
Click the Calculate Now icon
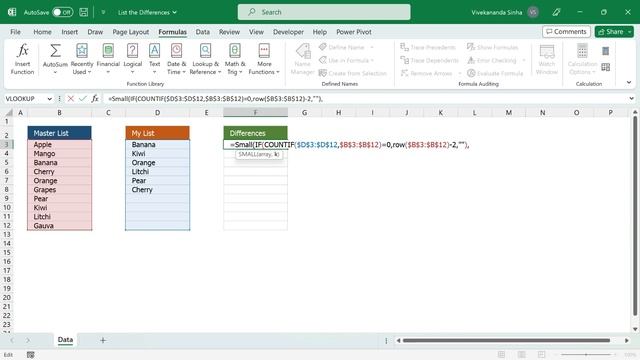[605, 51]
